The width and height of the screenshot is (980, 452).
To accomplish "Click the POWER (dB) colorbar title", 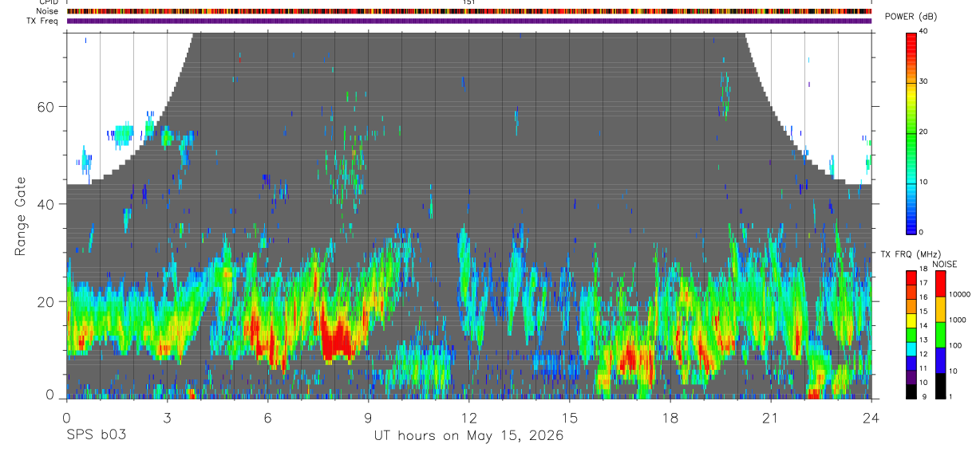I will tap(911, 17).
